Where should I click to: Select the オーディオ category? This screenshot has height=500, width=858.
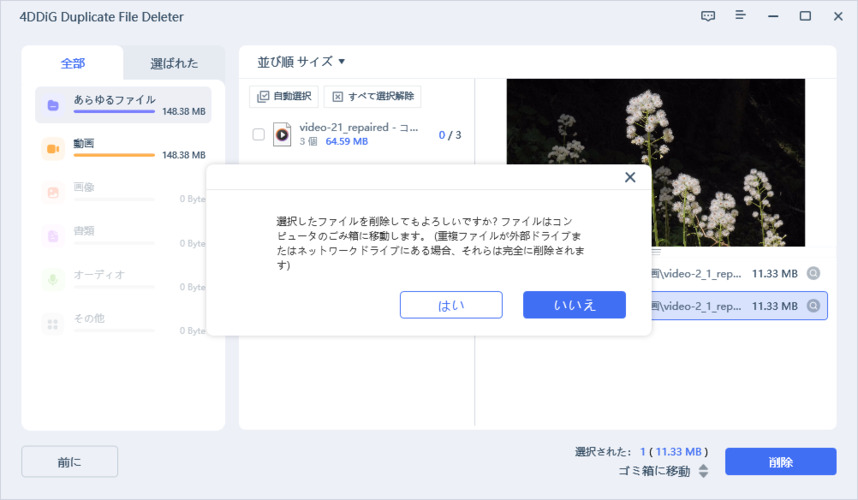123,280
